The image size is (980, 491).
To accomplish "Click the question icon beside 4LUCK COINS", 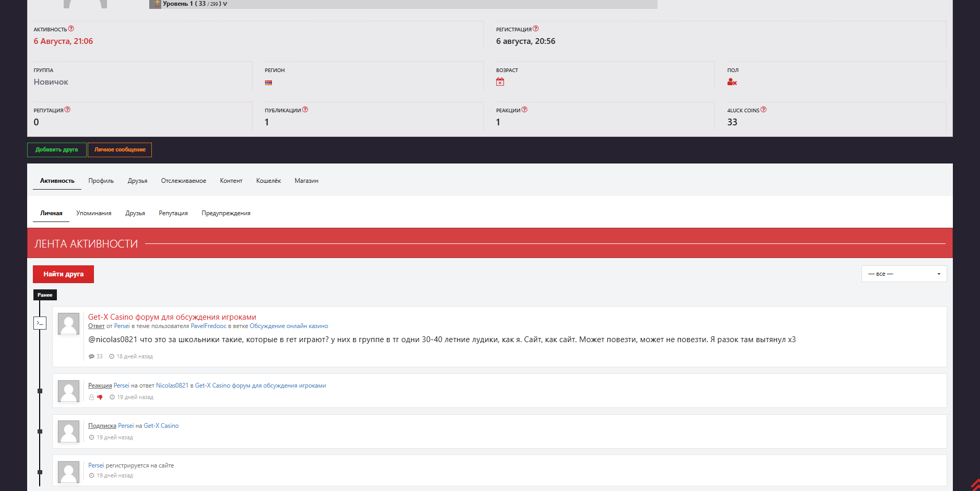I will [x=763, y=110].
